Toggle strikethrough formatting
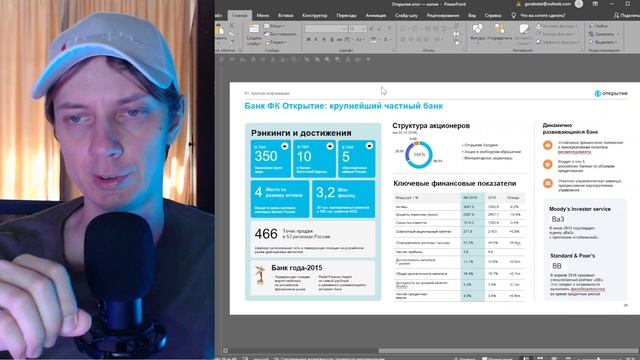This screenshot has width=640, height=360. pos(340,40)
